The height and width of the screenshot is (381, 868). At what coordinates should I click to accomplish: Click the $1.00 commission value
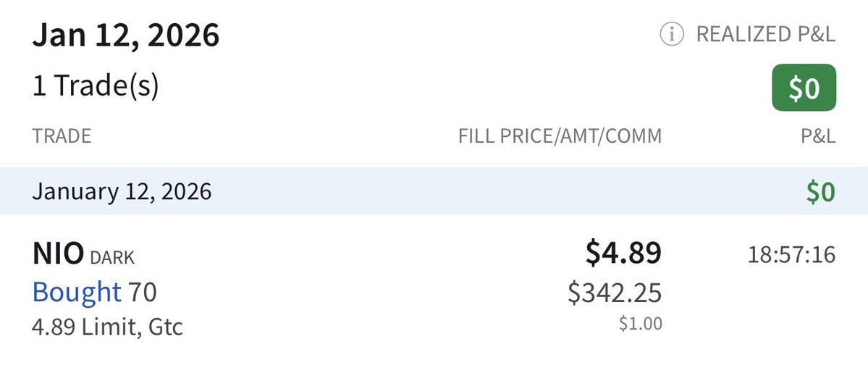(x=640, y=323)
